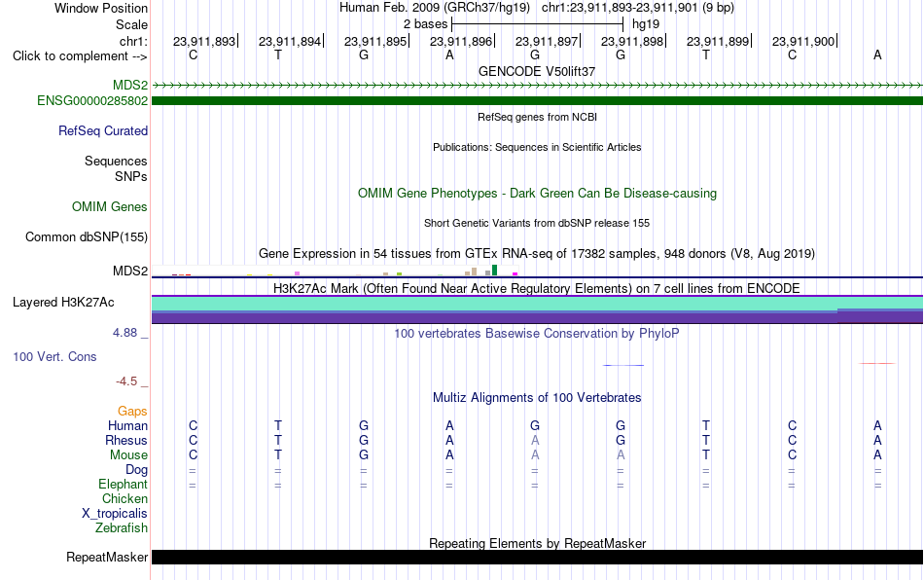Click the Zebrafish species row label

[122, 527]
